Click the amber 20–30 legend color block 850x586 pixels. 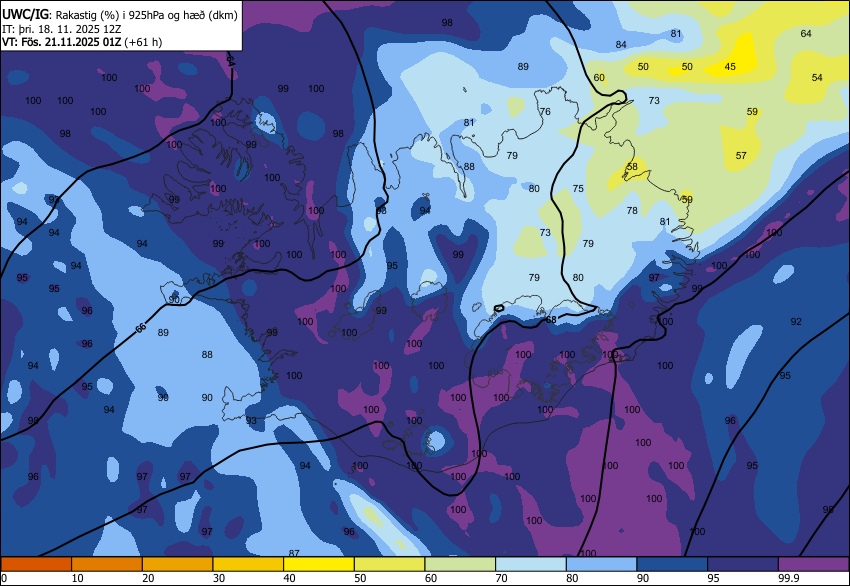[177, 564]
